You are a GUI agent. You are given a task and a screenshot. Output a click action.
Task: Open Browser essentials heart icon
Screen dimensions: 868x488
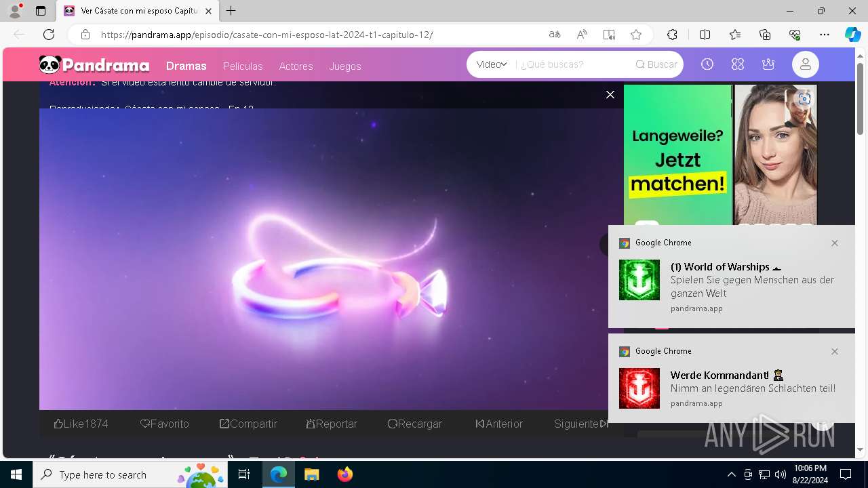point(795,35)
